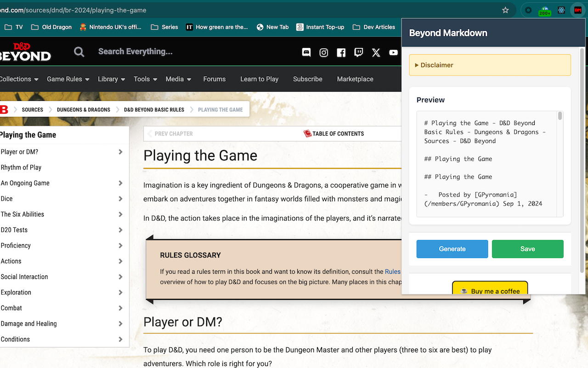Image resolution: width=588 pixels, height=368 pixels.
Task: Open Damage and Healing in the sidebar
Action: 29,324
